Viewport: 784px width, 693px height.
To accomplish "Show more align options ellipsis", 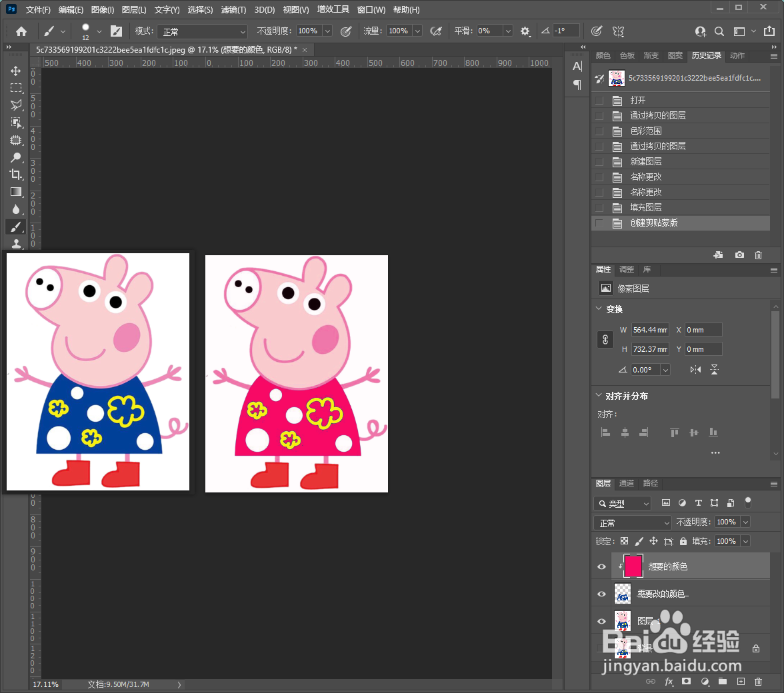I will (715, 452).
